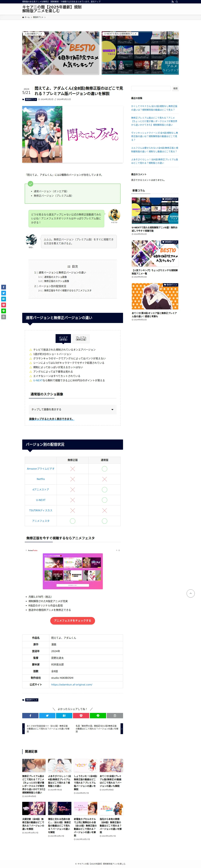Open recent post ヴァンキッシュドクイーンズ(全4話)
This screenshot has height=868, width=201.
pos(155,136)
